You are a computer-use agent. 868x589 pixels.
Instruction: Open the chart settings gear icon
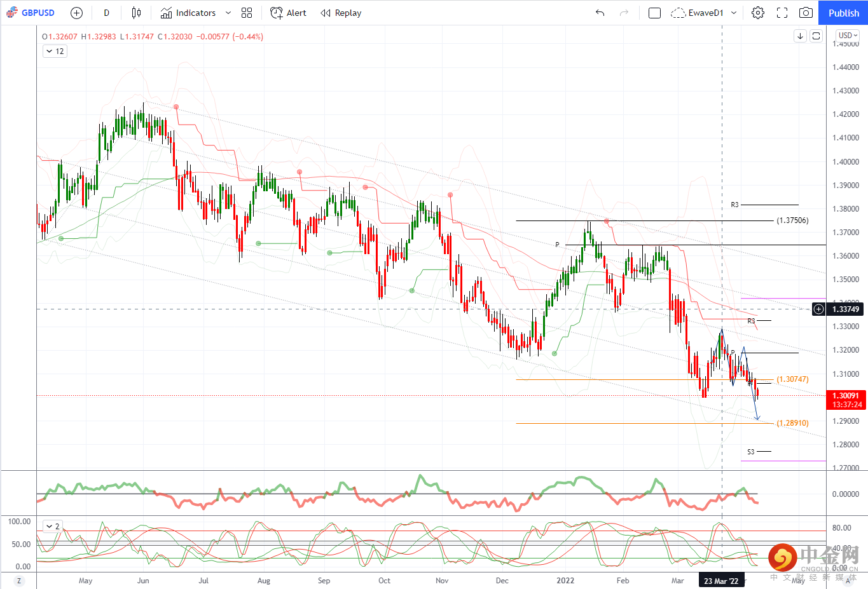(x=758, y=13)
